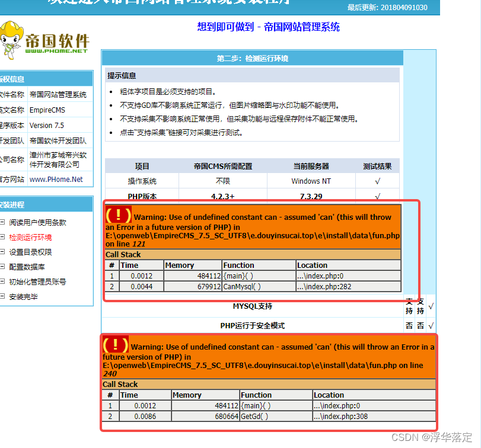The width and height of the screenshot is (481, 448).
Task: Click the 测试结果 column header
Action: pyautogui.click(x=377, y=166)
